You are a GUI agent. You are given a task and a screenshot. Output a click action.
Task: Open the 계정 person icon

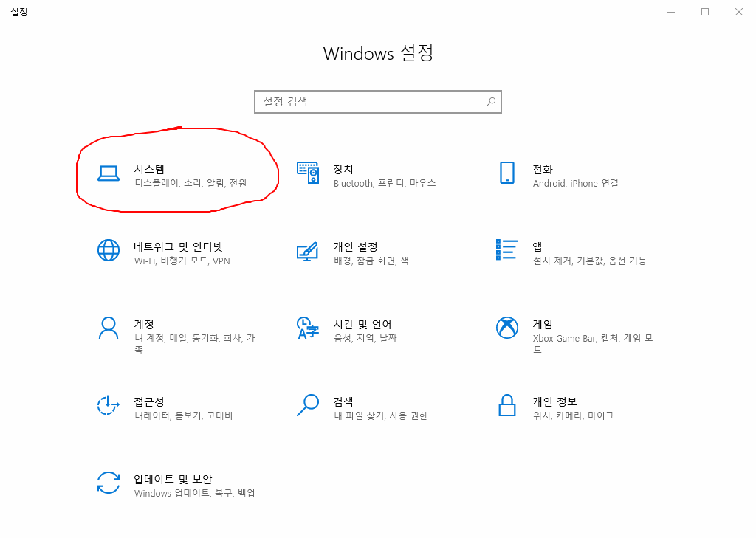click(109, 328)
